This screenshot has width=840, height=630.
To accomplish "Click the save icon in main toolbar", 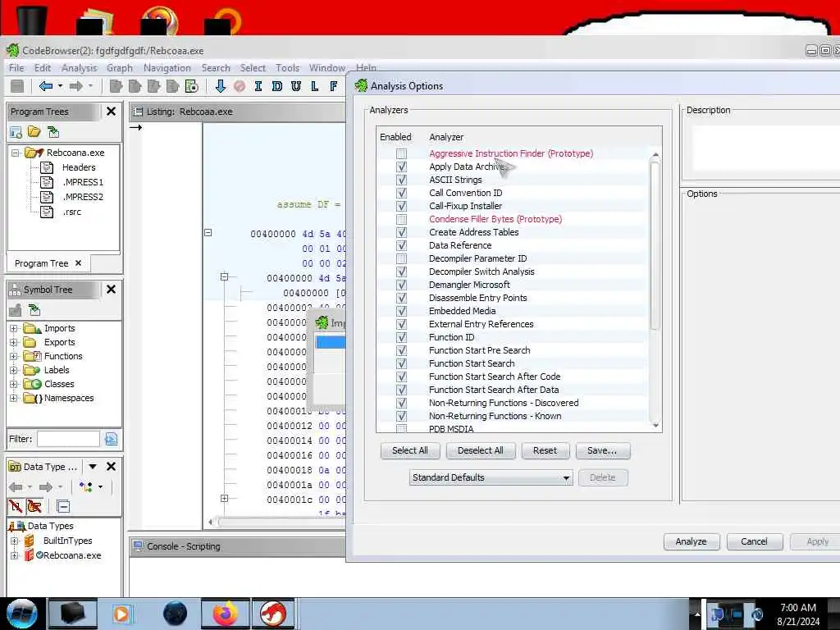I will pos(17,85).
